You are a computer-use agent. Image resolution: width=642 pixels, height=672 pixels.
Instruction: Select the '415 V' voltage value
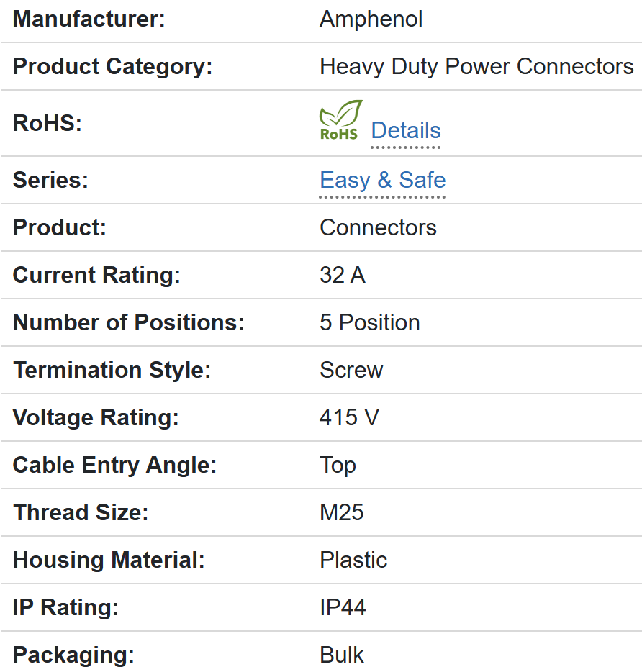pyautogui.click(x=349, y=417)
